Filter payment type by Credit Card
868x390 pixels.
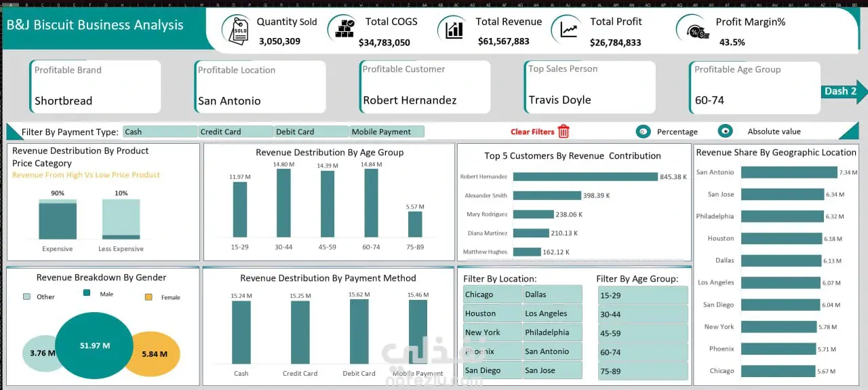click(x=235, y=132)
